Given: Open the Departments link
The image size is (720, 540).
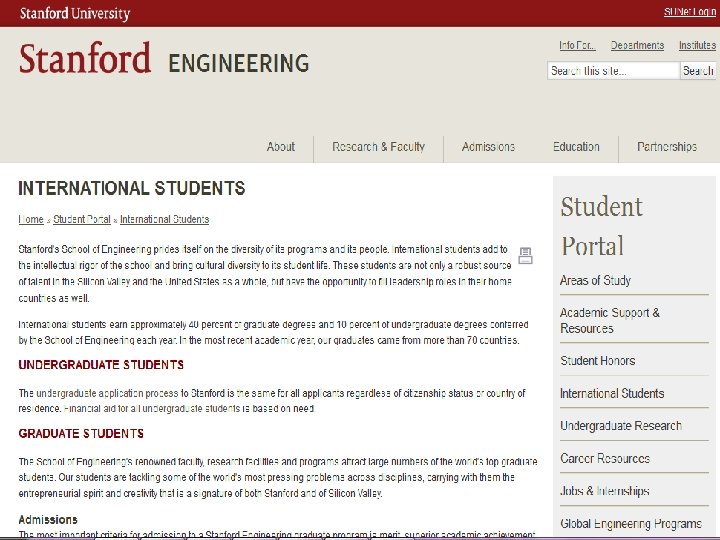Looking at the screenshot, I should [637, 45].
